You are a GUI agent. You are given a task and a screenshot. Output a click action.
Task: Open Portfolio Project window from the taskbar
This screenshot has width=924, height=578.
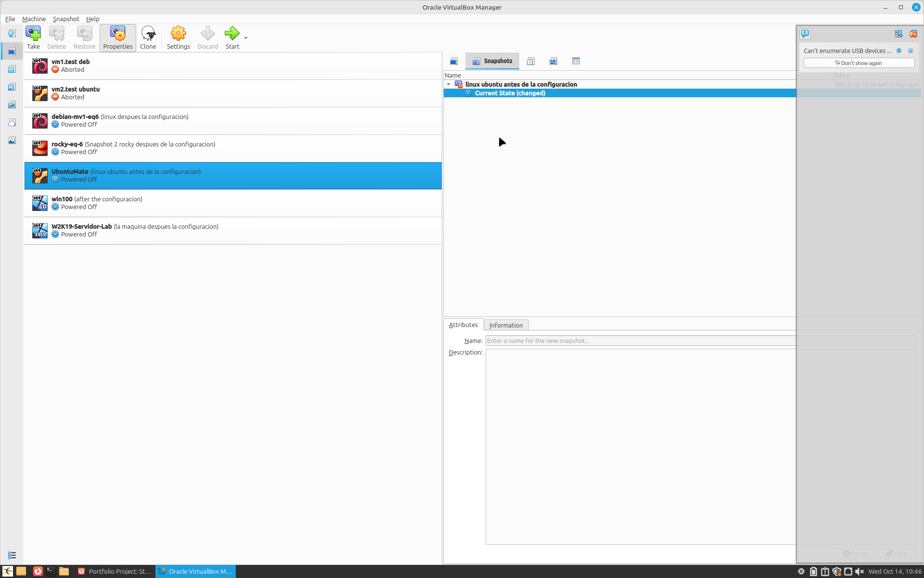pos(114,571)
